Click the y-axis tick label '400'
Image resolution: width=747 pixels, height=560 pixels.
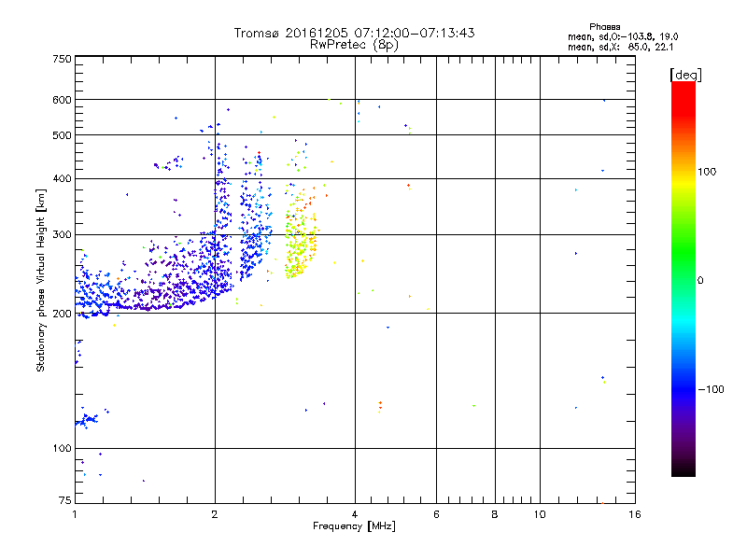(62, 178)
